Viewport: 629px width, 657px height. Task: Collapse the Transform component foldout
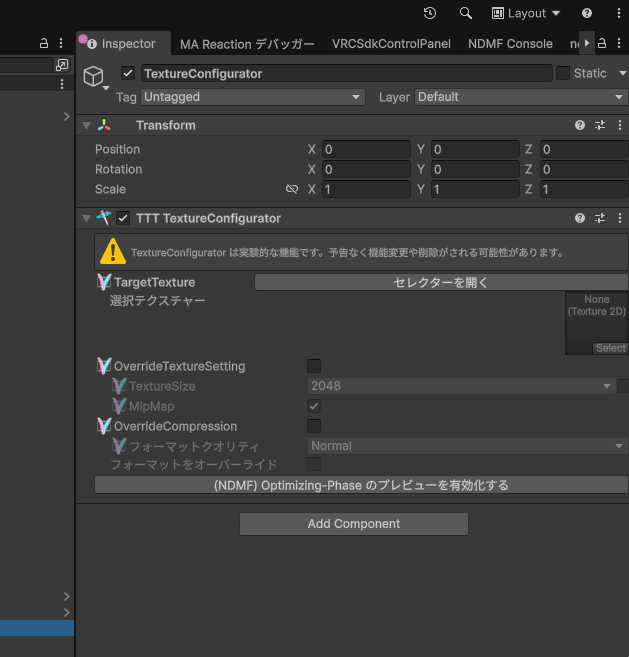[x=86, y=125]
